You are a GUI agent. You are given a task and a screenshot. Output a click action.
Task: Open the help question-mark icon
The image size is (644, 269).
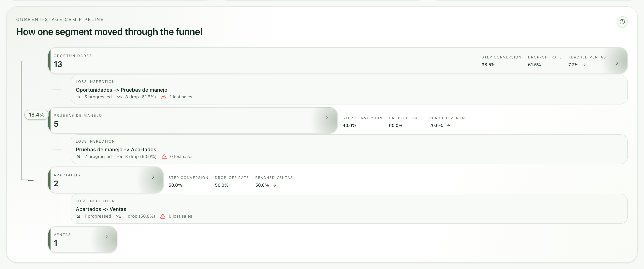(x=622, y=22)
